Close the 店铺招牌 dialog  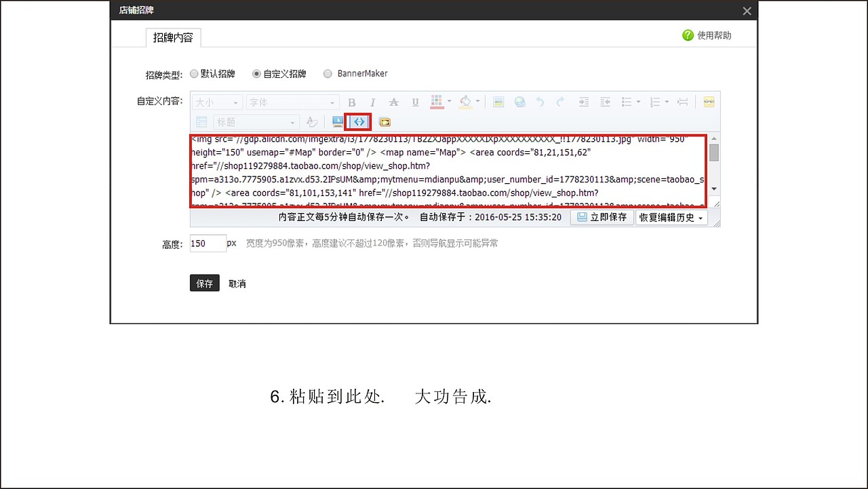click(747, 11)
